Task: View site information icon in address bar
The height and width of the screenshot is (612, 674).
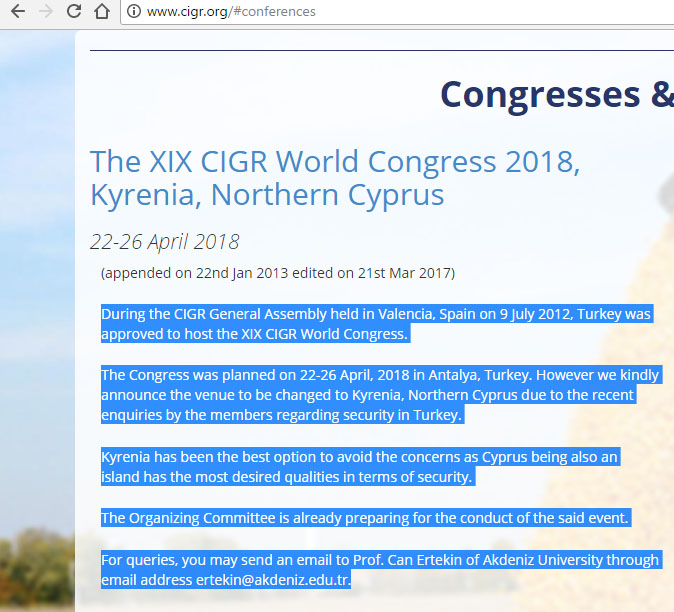Action: [134, 11]
